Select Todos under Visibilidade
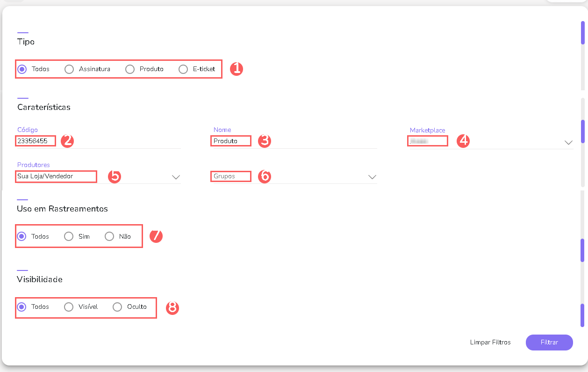 click(x=22, y=307)
